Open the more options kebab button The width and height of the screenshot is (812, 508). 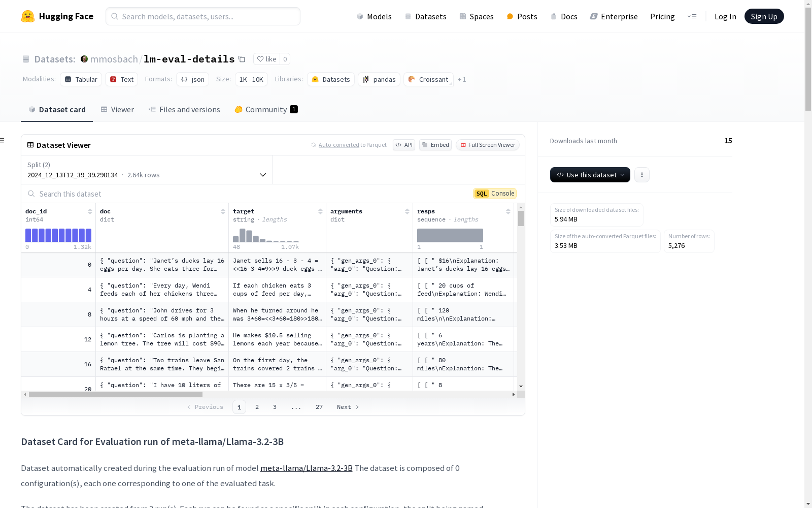tap(642, 175)
